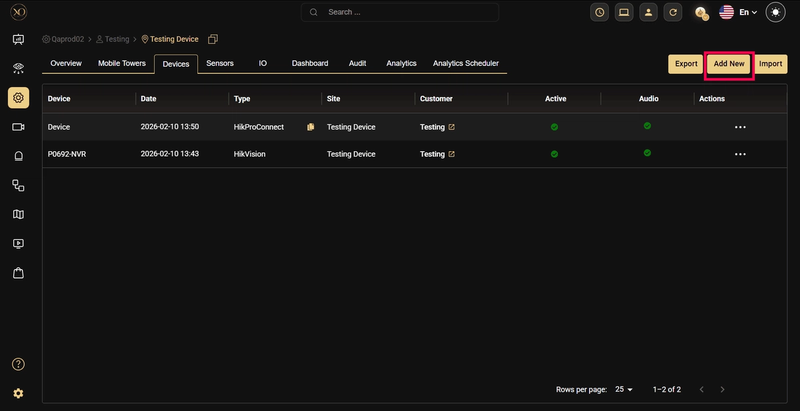
Task: Click the copy icon next to HikProConnect
Action: (310, 127)
